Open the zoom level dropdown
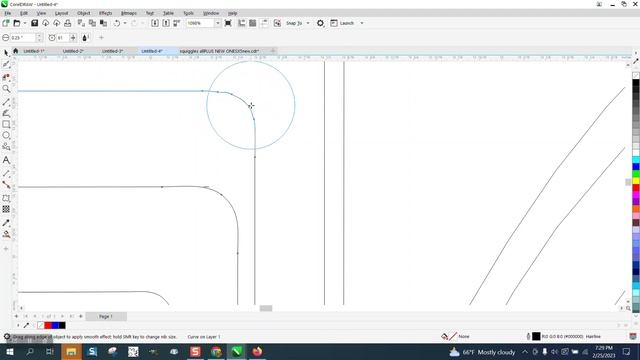The height and width of the screenshot is (360, 640). point(218,23)
